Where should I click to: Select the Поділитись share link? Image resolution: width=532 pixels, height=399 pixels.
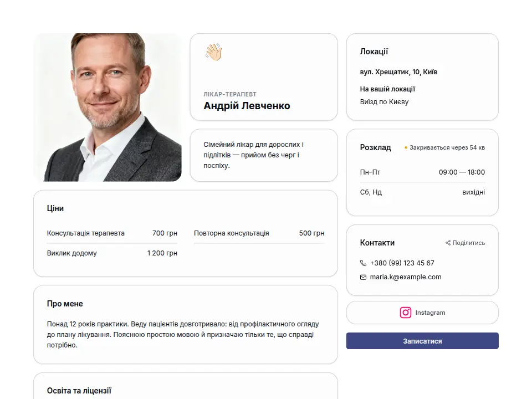[465, 243]
